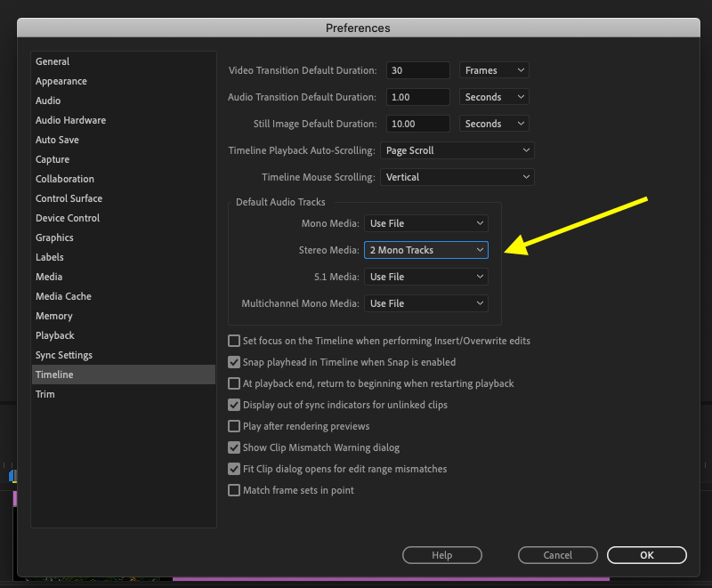Open the Multichannel Mono Media dropdown
This screenshot has width=712, height=588.
click(x=425, y=303)
